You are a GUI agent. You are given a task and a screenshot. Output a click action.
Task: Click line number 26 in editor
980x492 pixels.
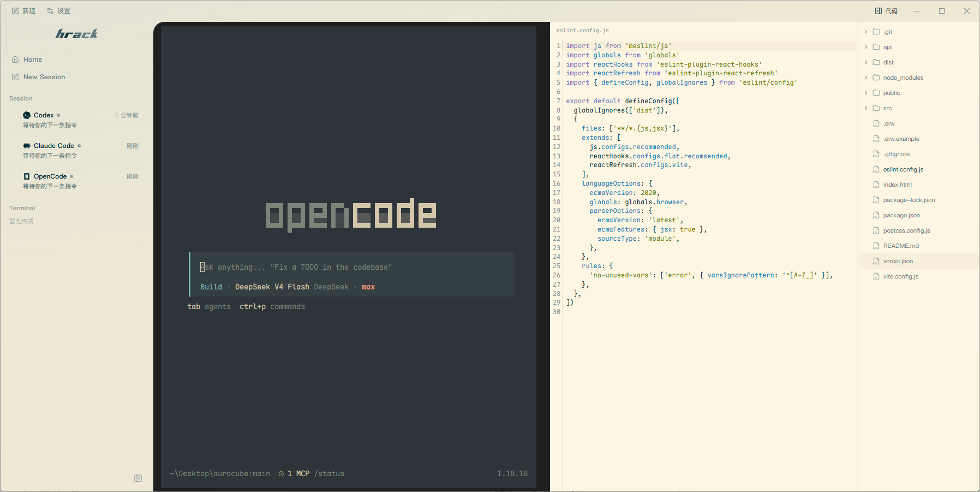pos(557,275)
